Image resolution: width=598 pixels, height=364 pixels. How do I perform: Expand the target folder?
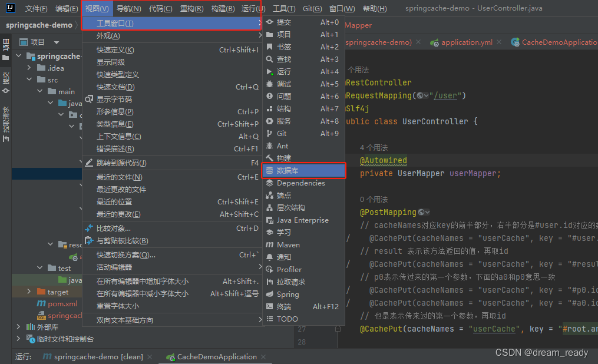29,292
